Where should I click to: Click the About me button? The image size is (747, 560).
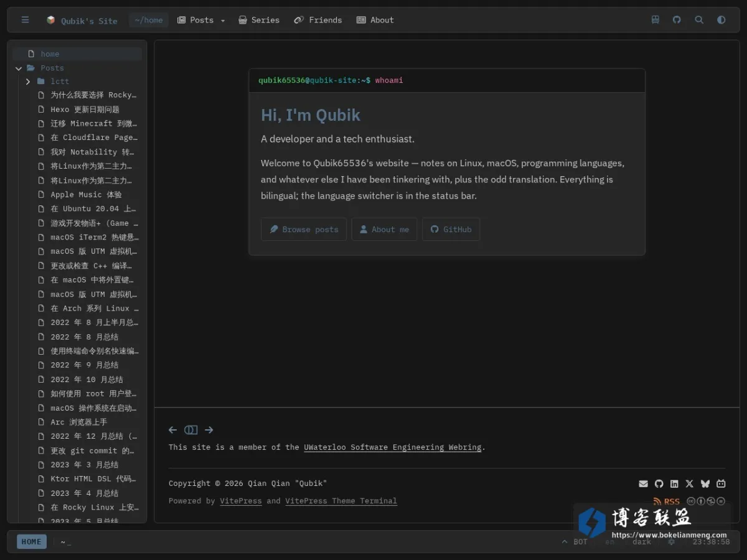point(384,229)
